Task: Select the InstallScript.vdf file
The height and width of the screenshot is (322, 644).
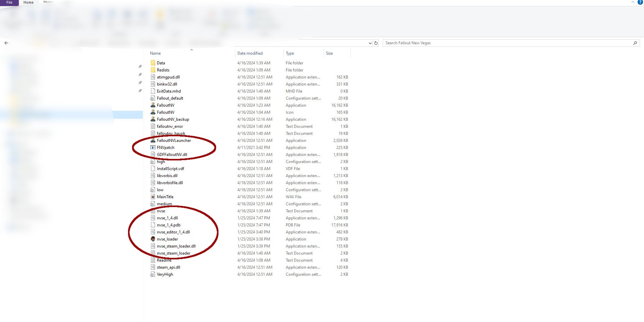Action: click(170, 169)
